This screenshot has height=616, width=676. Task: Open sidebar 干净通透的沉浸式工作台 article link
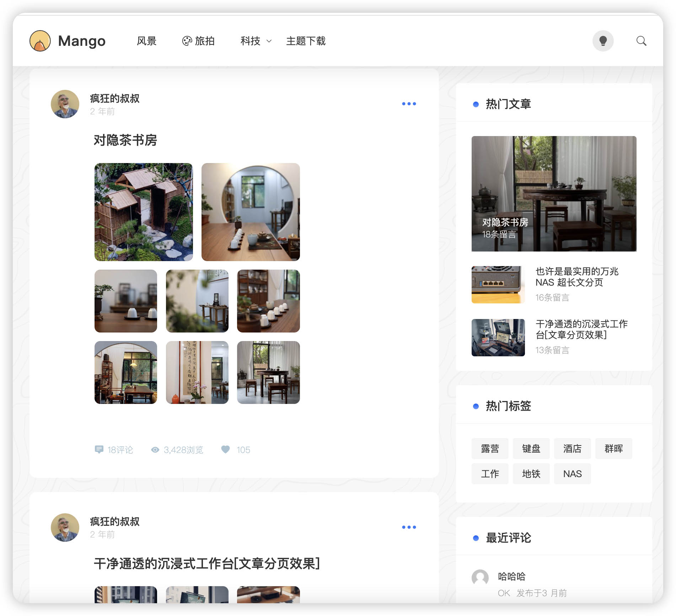coord(582,329)
